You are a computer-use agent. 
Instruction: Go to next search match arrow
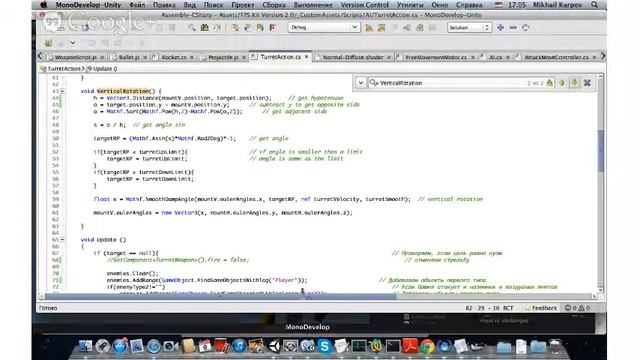[x=574, y=83]
